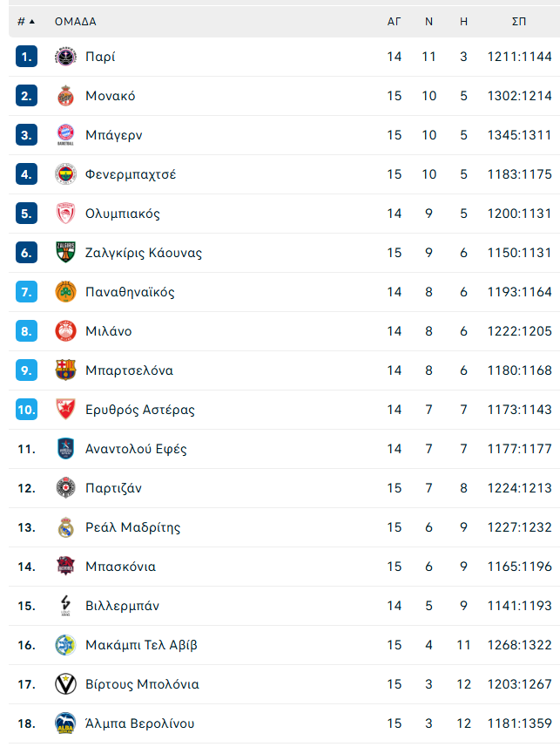This screenshot has height=747, width=560.
Task: Click the Παναθηναϊκός shamrock logo
Action: click(65, 291)
